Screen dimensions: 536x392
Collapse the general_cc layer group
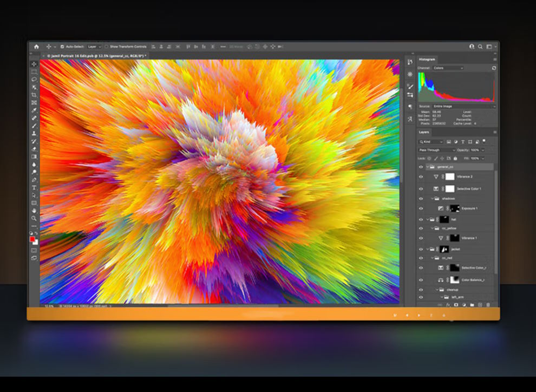pos(427,167)
